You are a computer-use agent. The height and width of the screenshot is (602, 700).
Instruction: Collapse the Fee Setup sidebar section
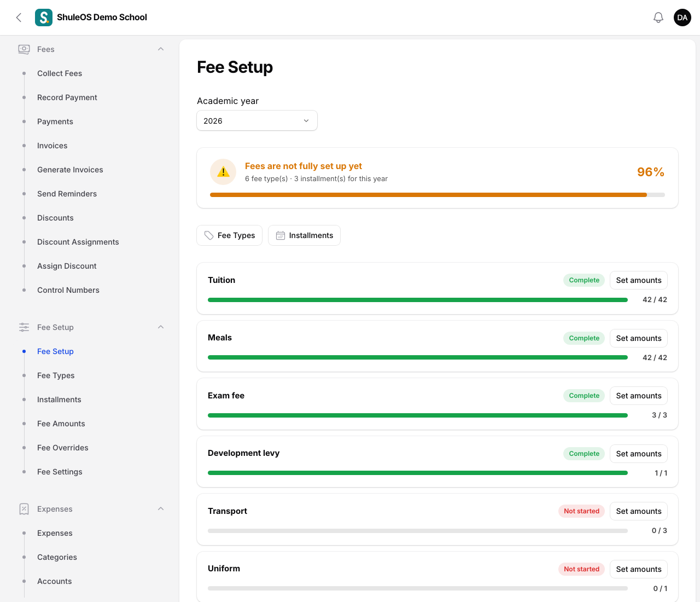(x=161, y=327)
